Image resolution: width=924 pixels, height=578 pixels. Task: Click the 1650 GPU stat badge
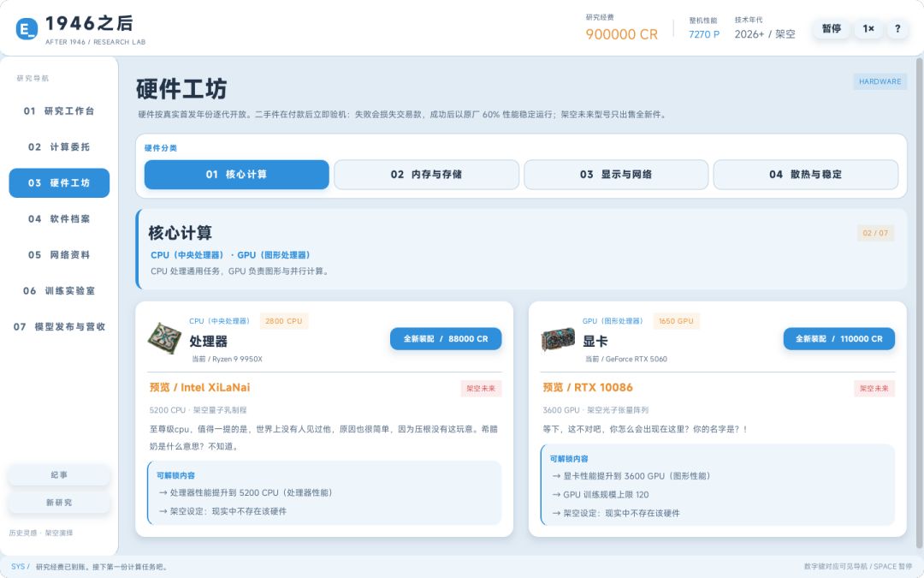tap(676, 321)
